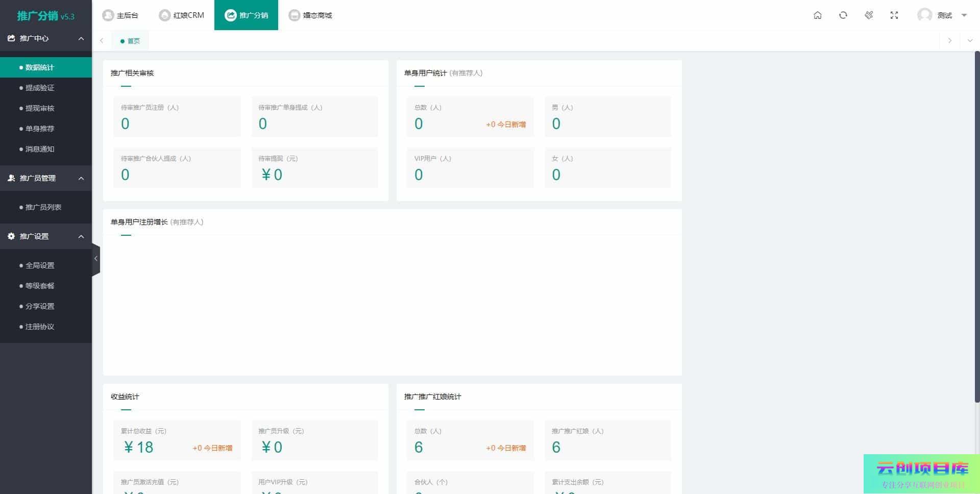Screen dimensions: 980x494
Task: Open 提现审核 in sidebar
Action: (x=40, y=108)
